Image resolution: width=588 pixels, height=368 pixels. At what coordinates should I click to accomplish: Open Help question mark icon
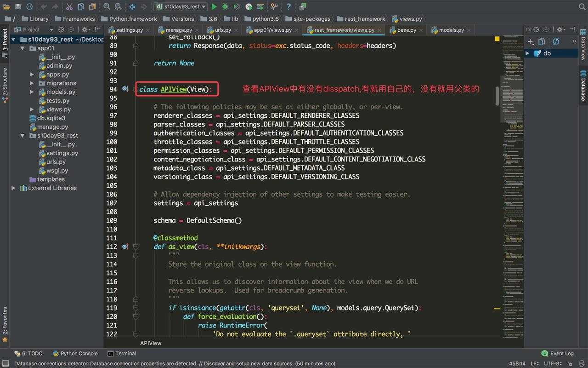tap(288, 6)
